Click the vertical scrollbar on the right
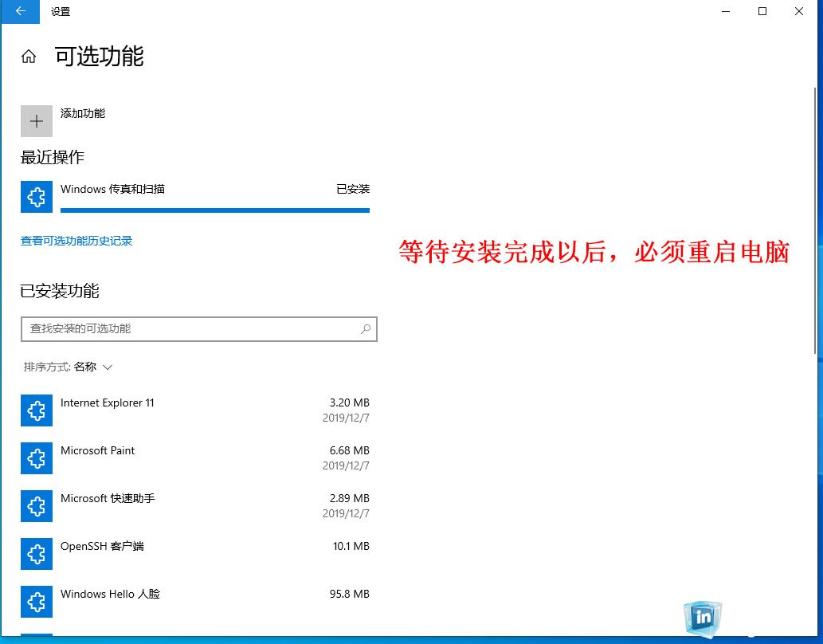The image size is (823, 644). [814, 221]
